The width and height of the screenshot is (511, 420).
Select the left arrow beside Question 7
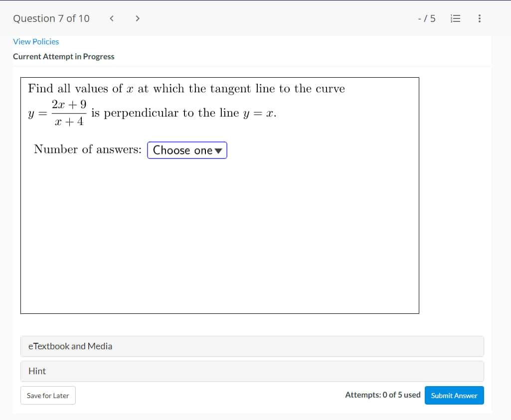[x=111, y=18]
